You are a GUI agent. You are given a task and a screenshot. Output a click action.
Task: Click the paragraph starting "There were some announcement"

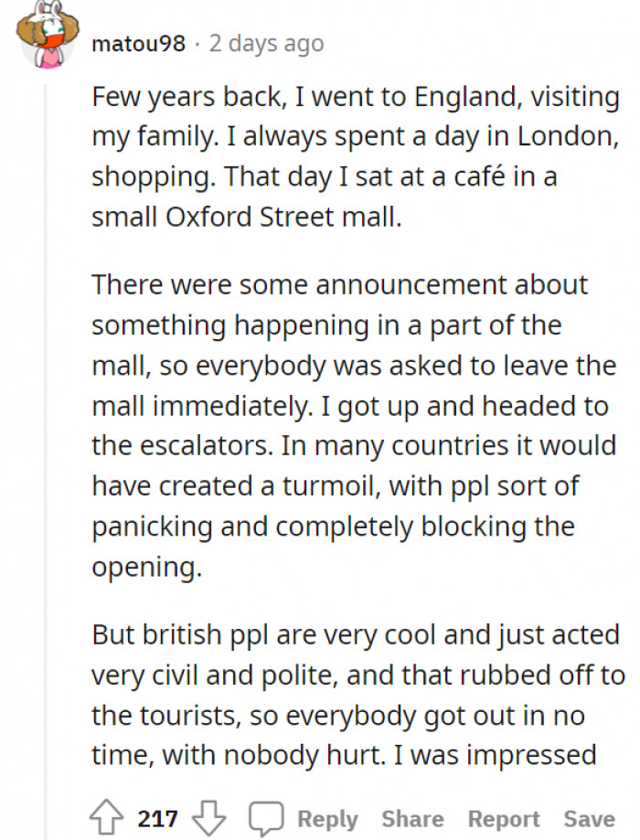click(353, 425)
